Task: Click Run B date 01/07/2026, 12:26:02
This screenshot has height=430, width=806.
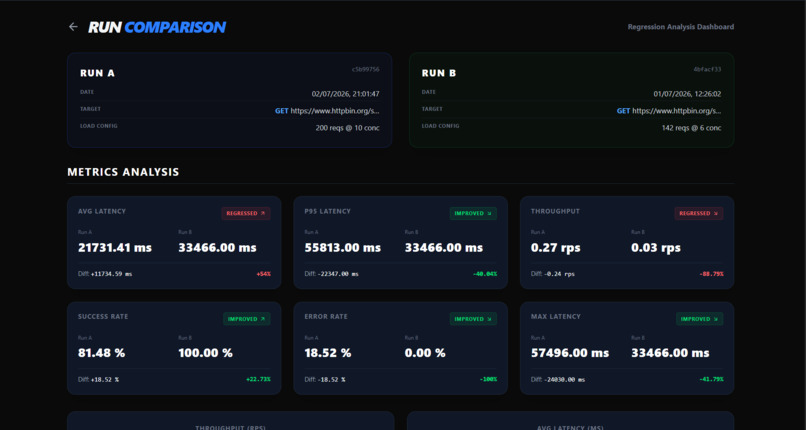Action: [687, 94]
